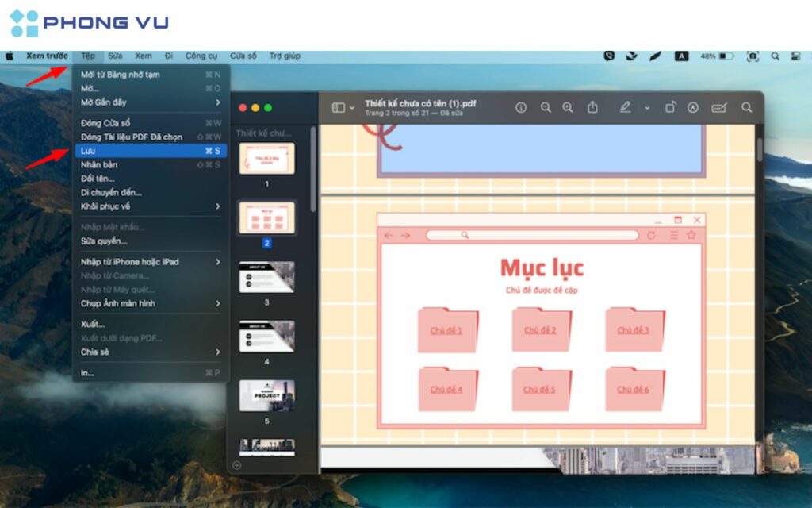This screenshot has height=508, width=812.
Task: Select the highlight pen tool icon
Action: pos(626,107)
